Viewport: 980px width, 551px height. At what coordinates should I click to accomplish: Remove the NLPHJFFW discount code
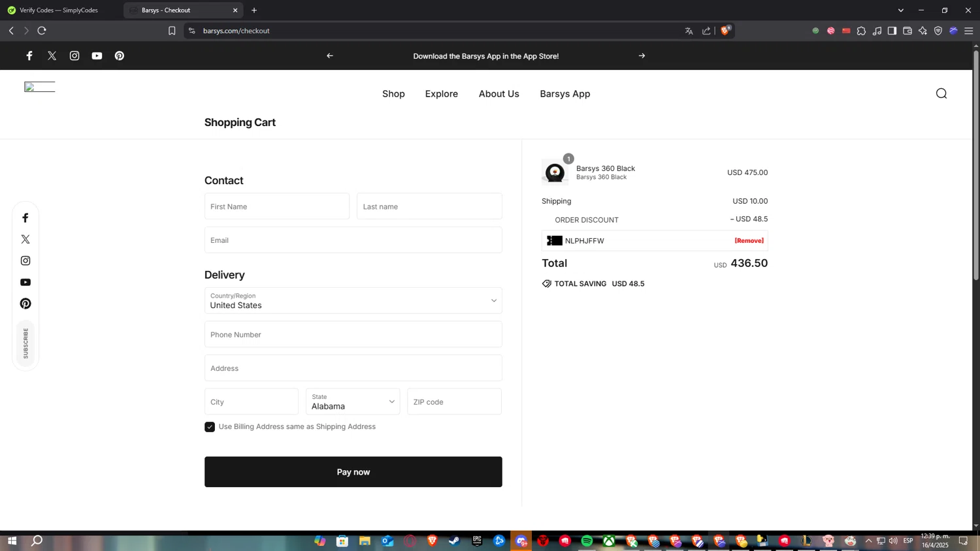pos(749,241)
